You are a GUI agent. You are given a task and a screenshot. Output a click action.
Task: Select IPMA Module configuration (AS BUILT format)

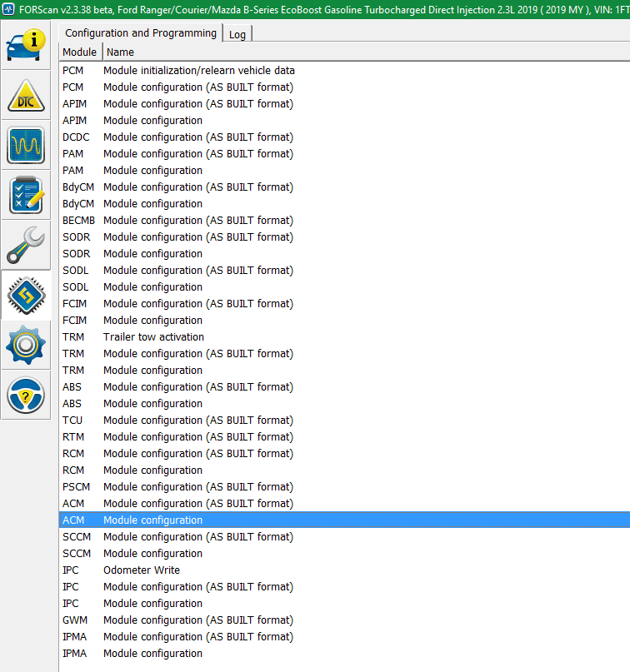(x=344, y=637)
